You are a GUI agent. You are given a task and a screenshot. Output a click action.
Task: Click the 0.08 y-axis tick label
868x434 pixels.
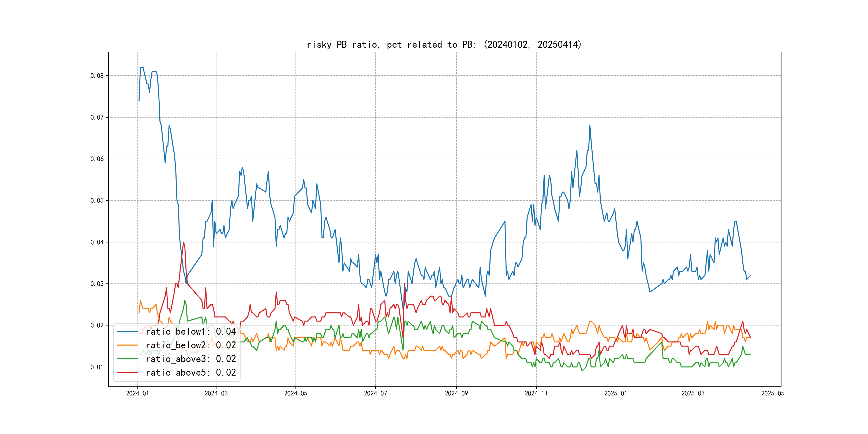click(x=97, y=76)
